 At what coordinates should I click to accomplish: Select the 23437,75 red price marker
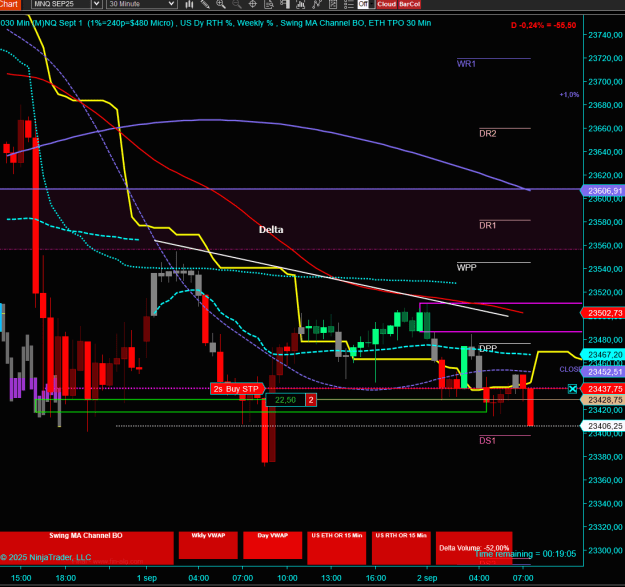point(603,389)
